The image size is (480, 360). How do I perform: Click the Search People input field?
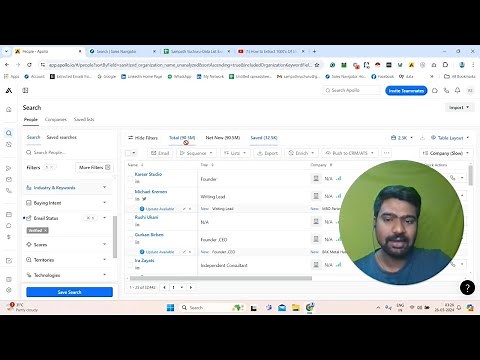[69, 152]
